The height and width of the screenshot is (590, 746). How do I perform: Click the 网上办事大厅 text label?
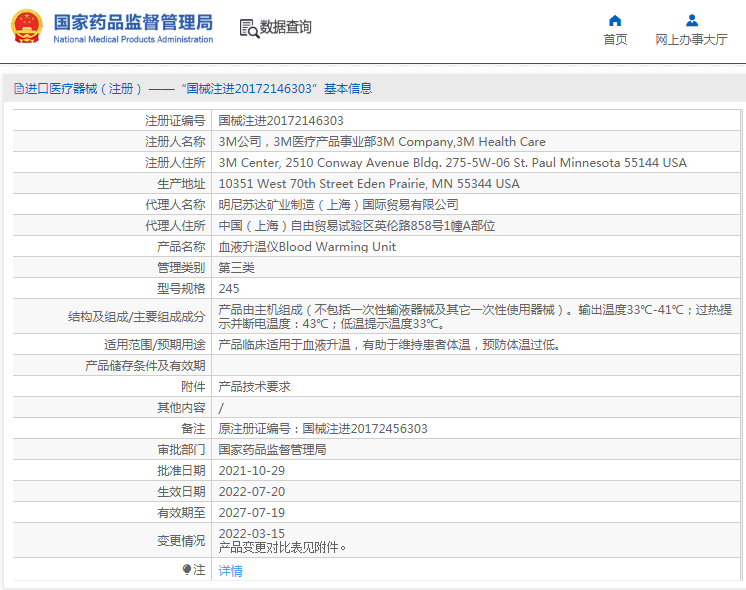tap(691, 40)
